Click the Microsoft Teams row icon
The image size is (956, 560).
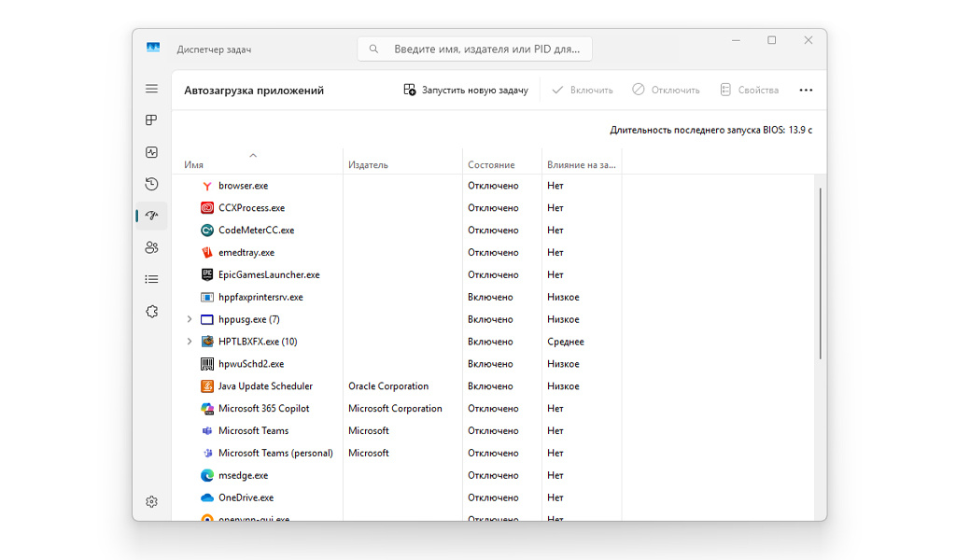pyautogui.click(x=207, y=431)
